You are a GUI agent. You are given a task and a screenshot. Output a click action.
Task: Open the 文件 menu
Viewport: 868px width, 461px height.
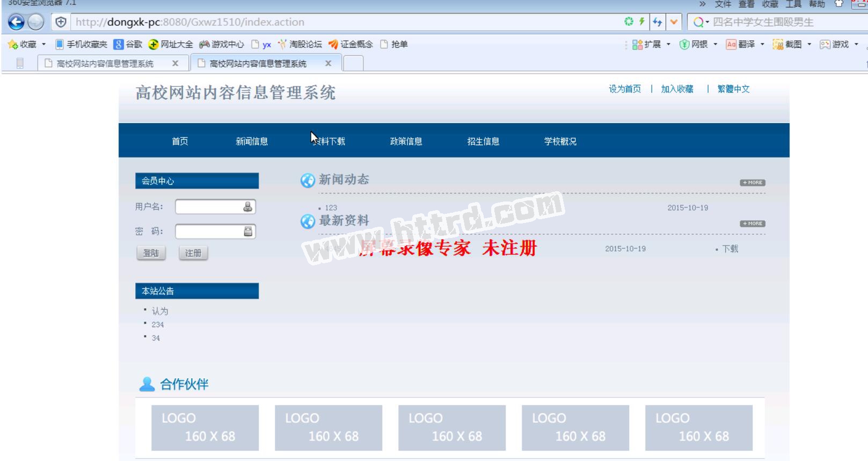coord(723,4)
